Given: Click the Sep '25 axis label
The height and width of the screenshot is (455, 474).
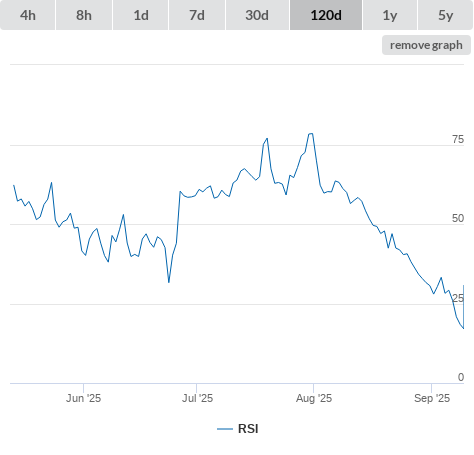Looking at the screenshot, I should pos(432,398).
